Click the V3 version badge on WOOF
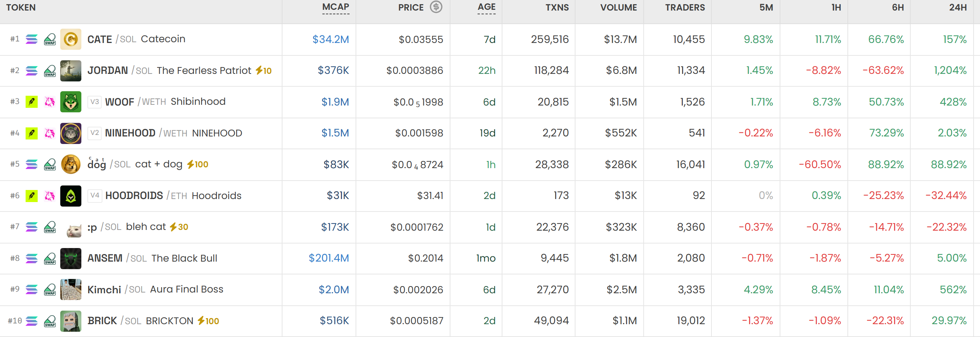This screenshot has width=980, height=337. [95, 102]
